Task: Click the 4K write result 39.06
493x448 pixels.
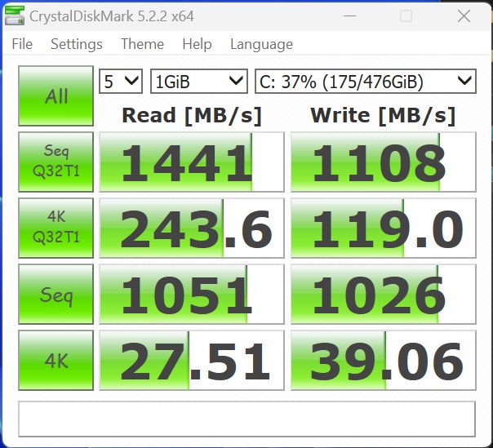Action: (384, 361)
